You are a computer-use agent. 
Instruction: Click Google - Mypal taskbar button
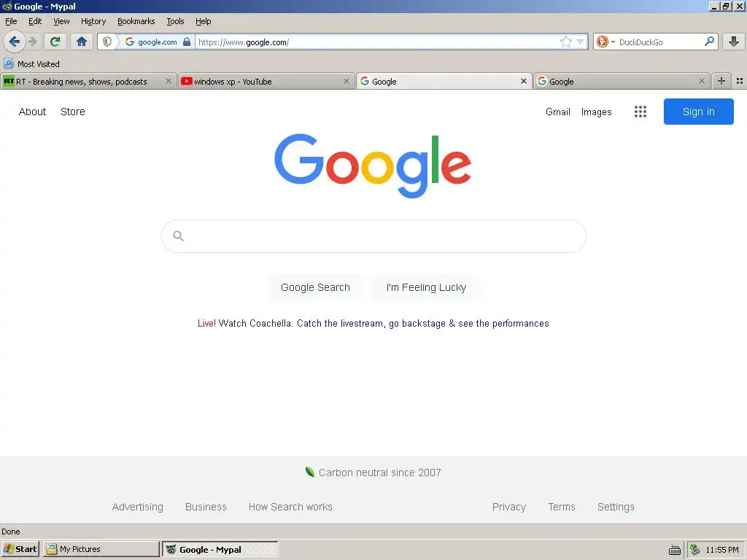[x=220, y=549]
